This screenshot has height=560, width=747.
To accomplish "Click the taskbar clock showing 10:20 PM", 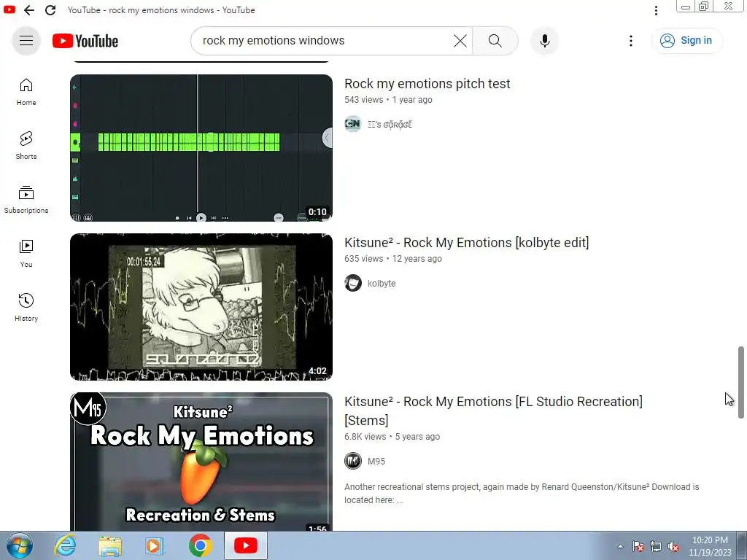I will coord(710,546).
